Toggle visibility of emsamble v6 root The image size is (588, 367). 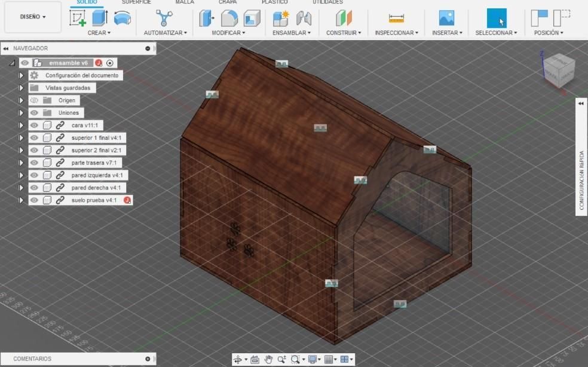click(x=24, y=63)
